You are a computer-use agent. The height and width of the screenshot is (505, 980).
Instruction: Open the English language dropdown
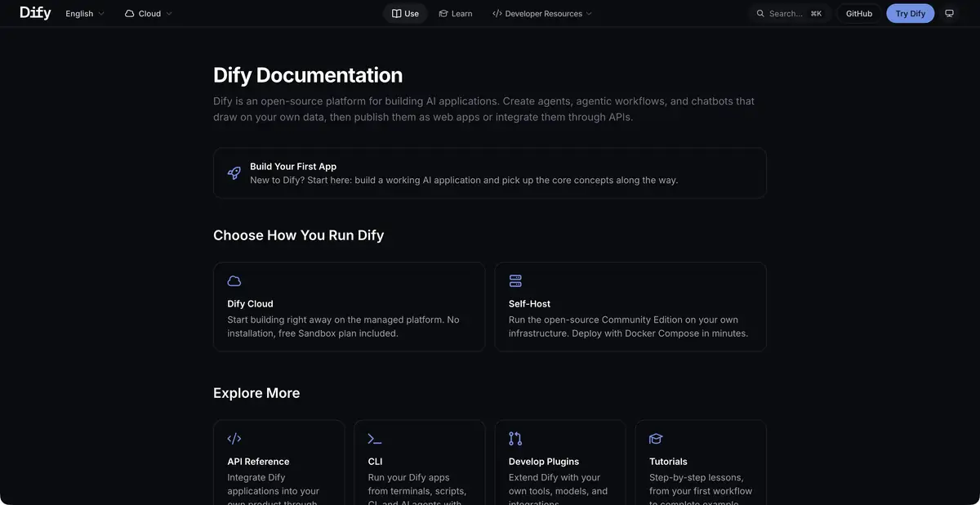(85, 14)
